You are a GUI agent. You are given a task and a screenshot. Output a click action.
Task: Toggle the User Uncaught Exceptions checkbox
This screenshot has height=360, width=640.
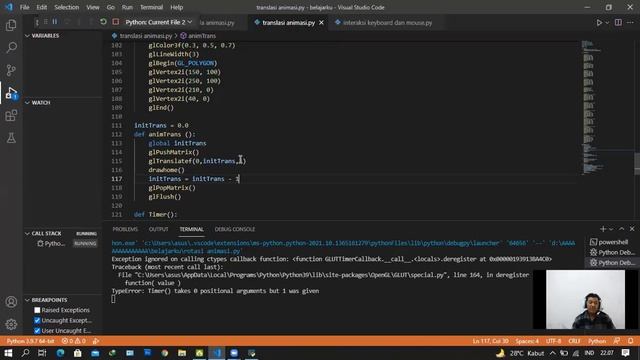tap(37, 331)
